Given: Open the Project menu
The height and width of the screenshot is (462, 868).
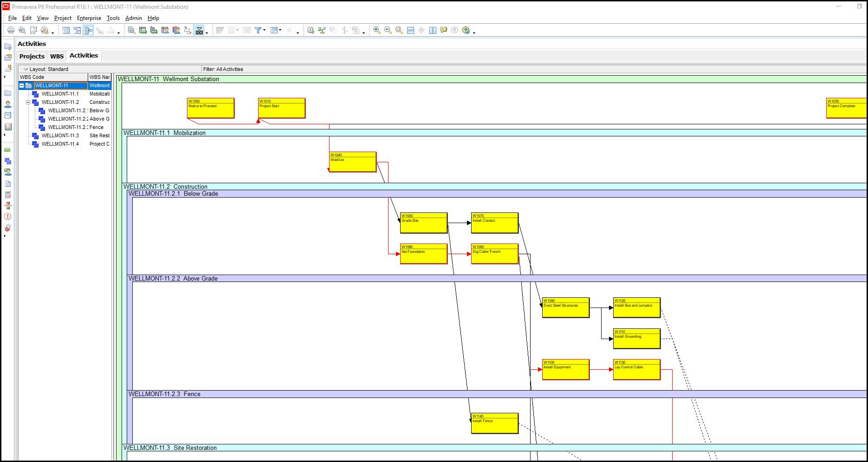Looking at the screenshot, I should [x=63, y=18].
